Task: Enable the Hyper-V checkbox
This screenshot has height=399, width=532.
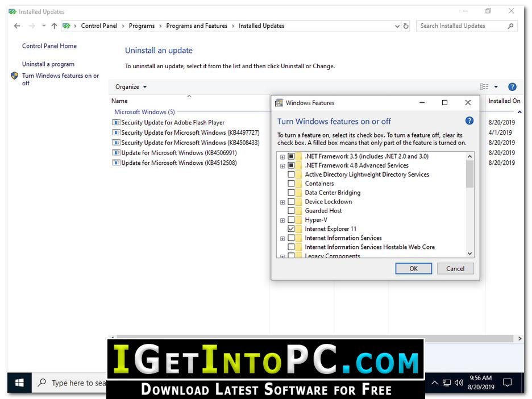Action: (291, 219)
